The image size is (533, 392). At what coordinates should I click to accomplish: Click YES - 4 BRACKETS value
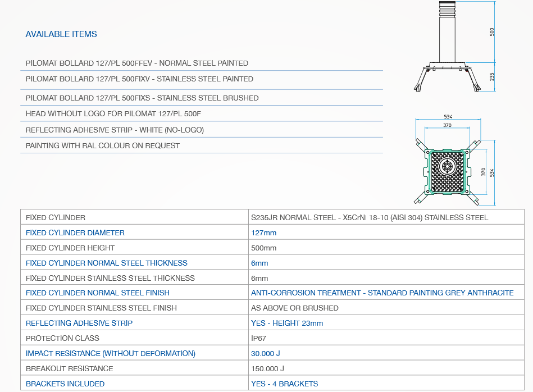coord(285,384)
